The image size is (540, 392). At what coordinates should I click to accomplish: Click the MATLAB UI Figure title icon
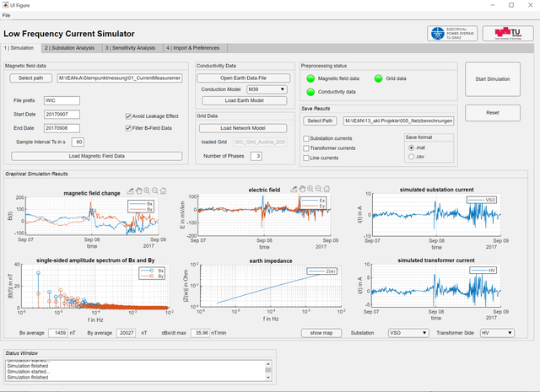(5, 5)
